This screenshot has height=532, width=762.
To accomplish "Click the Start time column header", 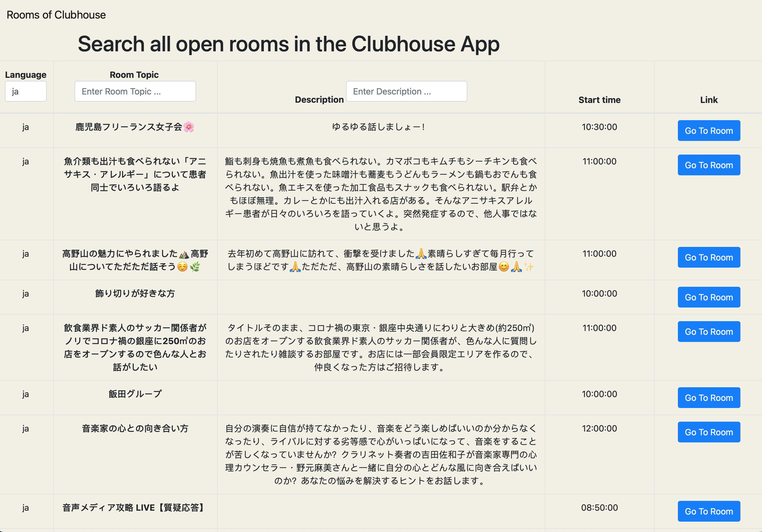I will coord(599,100).
